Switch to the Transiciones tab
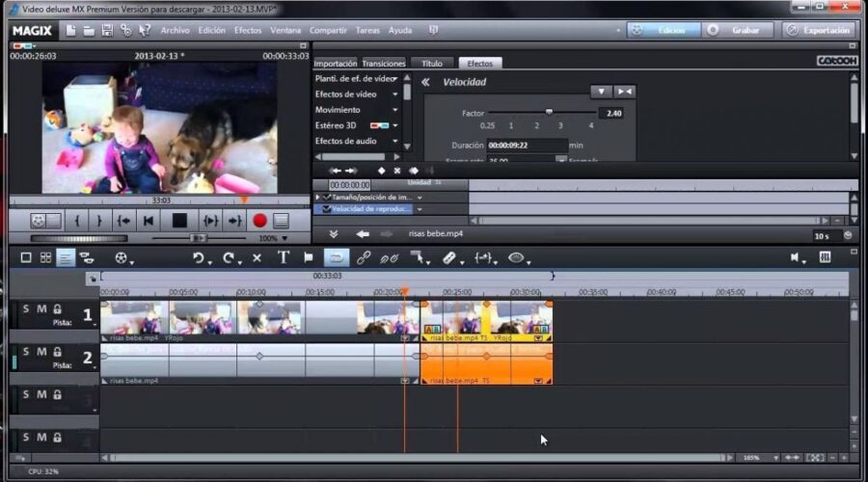The width and height of the screenshot is (868, 482). 384,64
